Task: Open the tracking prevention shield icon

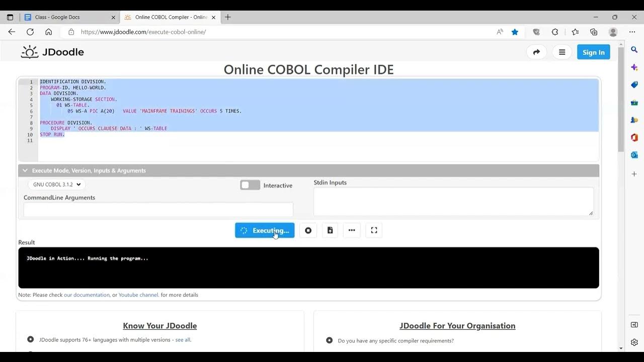Action: 536,32
